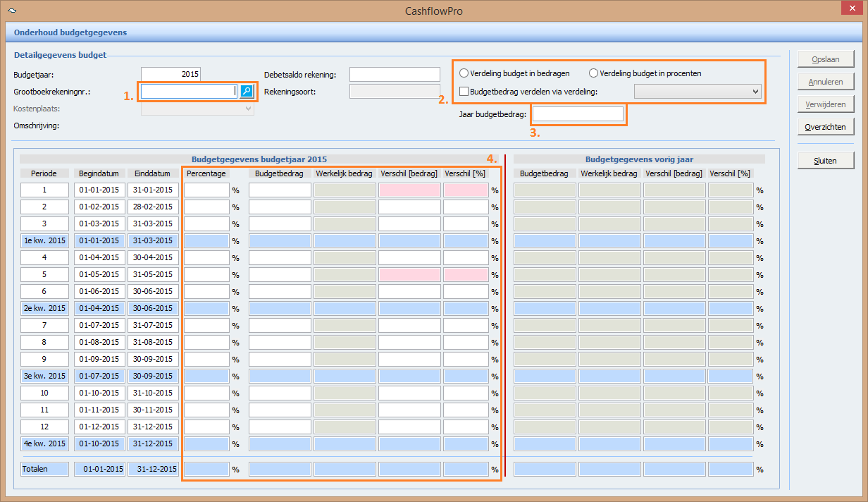Viewport: 868px width, 502px height.
Task: Click the '3e kw. 2015' quarter row
Action: pyautogui.click(x=44, y=376)
